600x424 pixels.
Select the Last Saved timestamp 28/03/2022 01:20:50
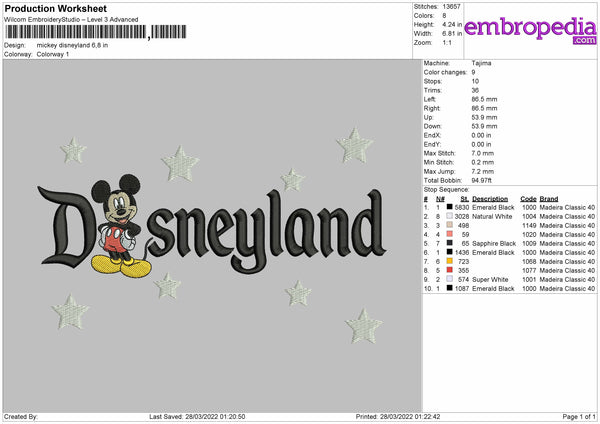[215, 417]
